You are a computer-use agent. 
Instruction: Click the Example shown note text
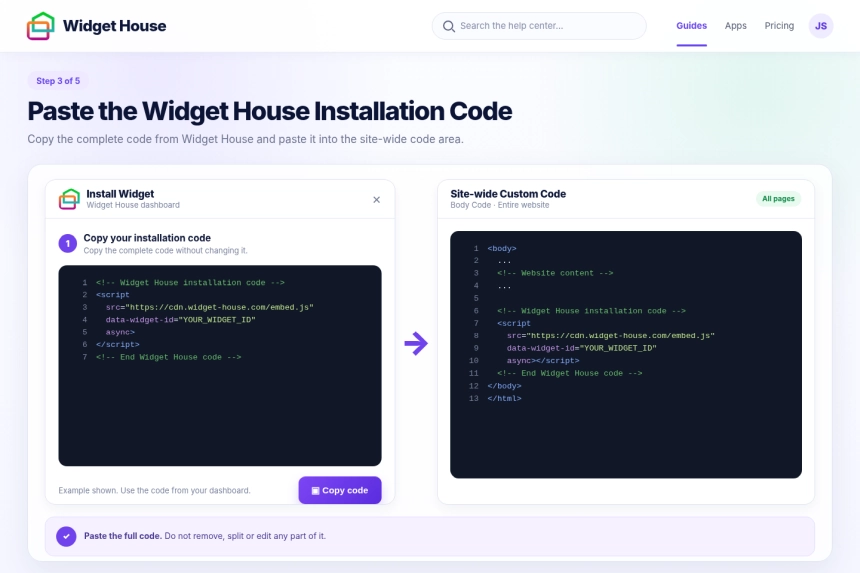[154, 490]
